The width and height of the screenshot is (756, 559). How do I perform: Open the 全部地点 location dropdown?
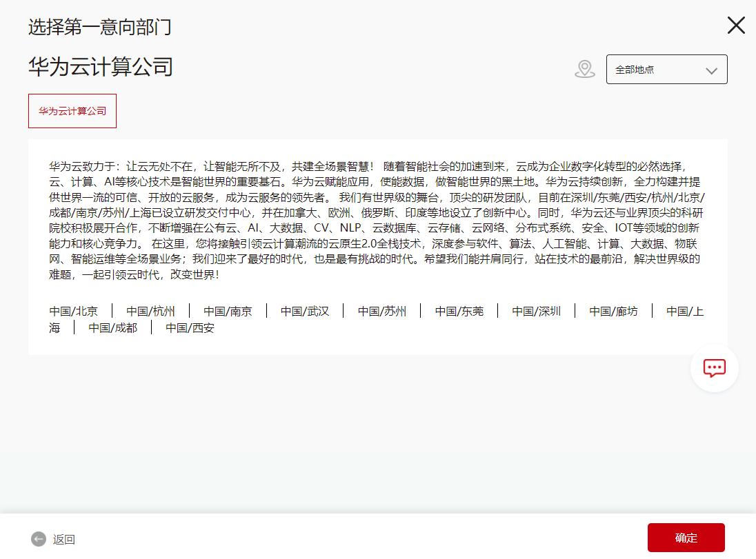point(667,70)
